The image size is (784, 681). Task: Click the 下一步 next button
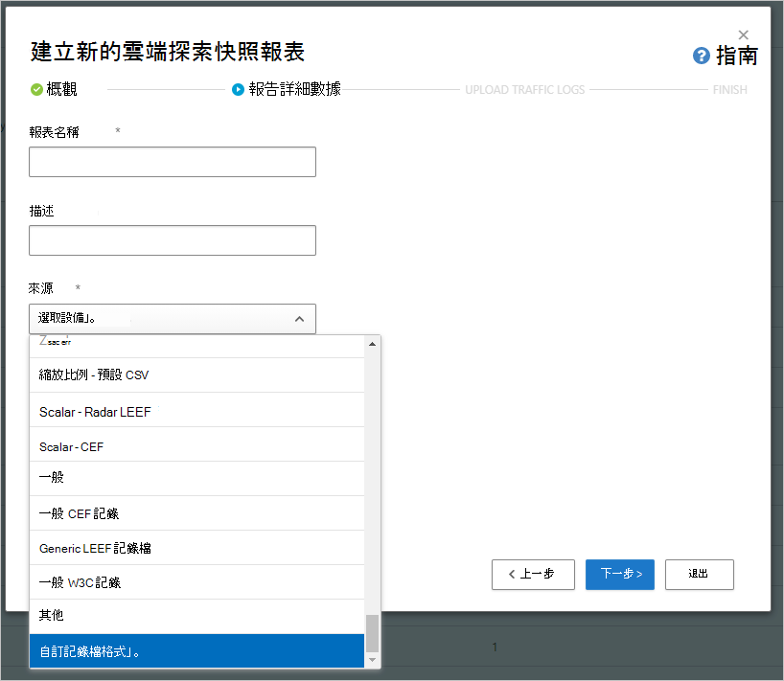click(x=619, y=575)
